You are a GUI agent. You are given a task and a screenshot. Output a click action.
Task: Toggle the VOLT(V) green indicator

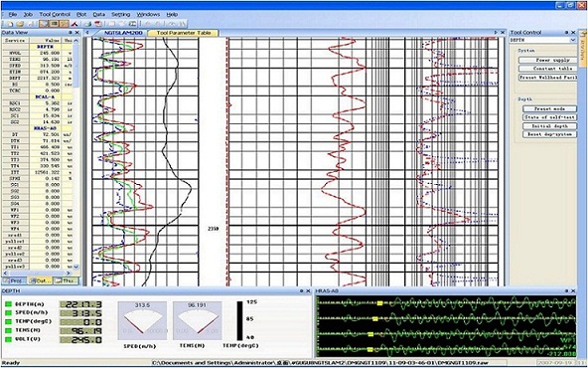[x=8, y=339]
